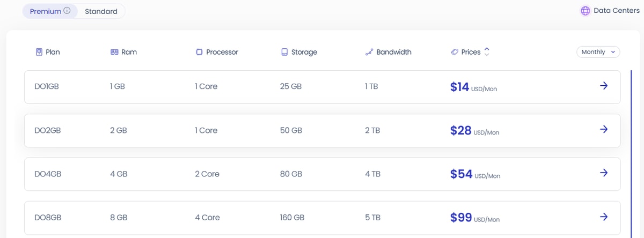Click the 25 GB storage value
Screen dimensions: 644x238
pos(291,86)
